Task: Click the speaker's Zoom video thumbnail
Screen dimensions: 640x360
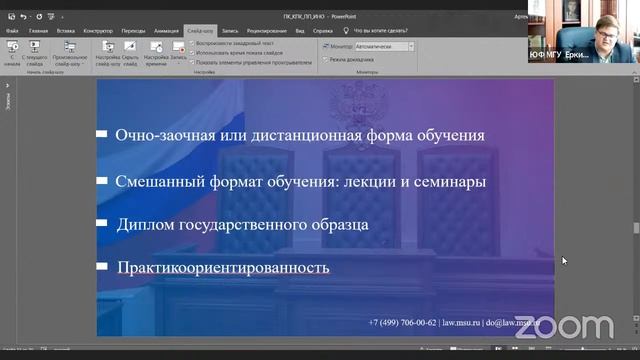Action: click(584, 31)
